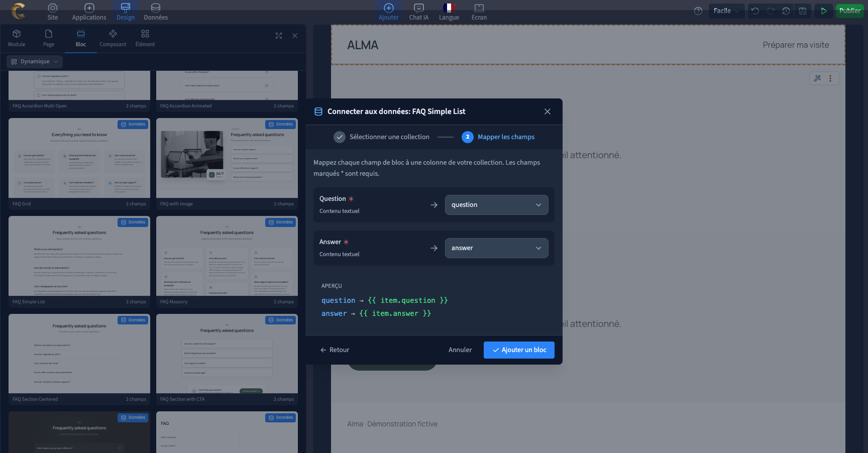
Task: Close the block library panel
Action: 295,36
